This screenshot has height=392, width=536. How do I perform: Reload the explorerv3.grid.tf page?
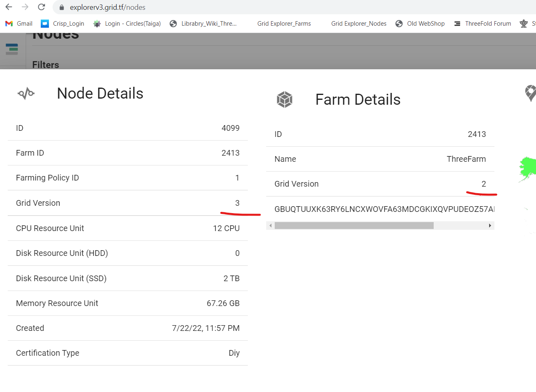(x=41, y=7)
